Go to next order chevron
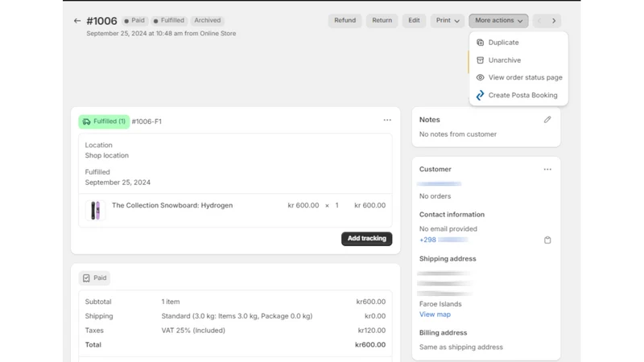Viewport: 644px width, 362px height. pyautogui.click(x=554, y=21)
